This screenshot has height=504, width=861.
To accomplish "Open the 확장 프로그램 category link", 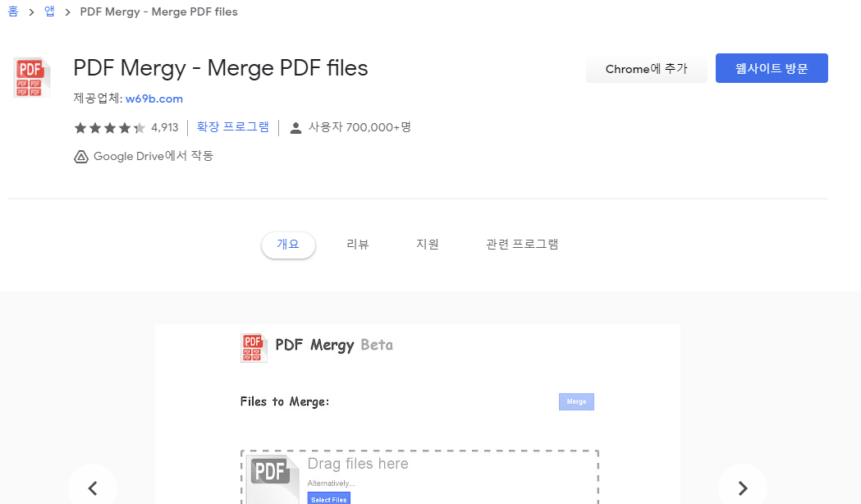I will 233,127.
